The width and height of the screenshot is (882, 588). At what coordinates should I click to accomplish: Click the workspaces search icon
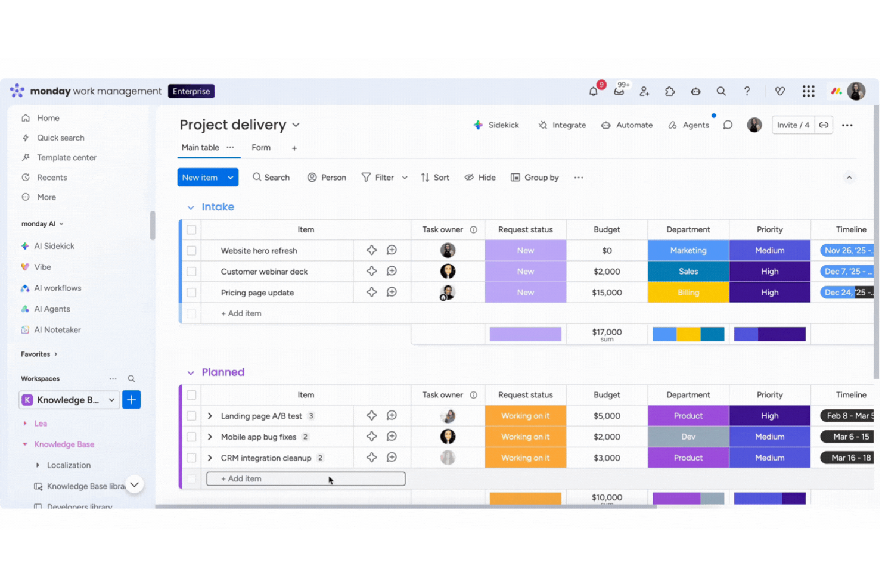[132, 379]
